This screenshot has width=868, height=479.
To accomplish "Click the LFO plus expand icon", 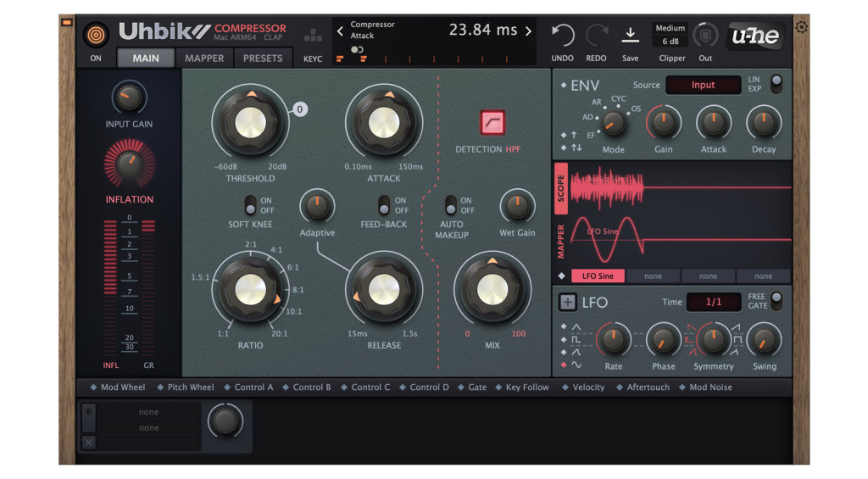I will tap(567, 303).
